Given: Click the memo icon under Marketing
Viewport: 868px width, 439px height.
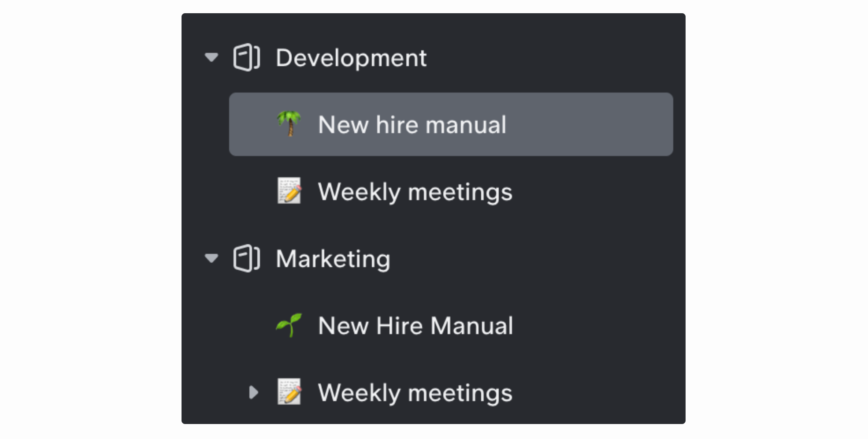Looking at the screenshot, I should pyautogui.click(x=289, y=392).
